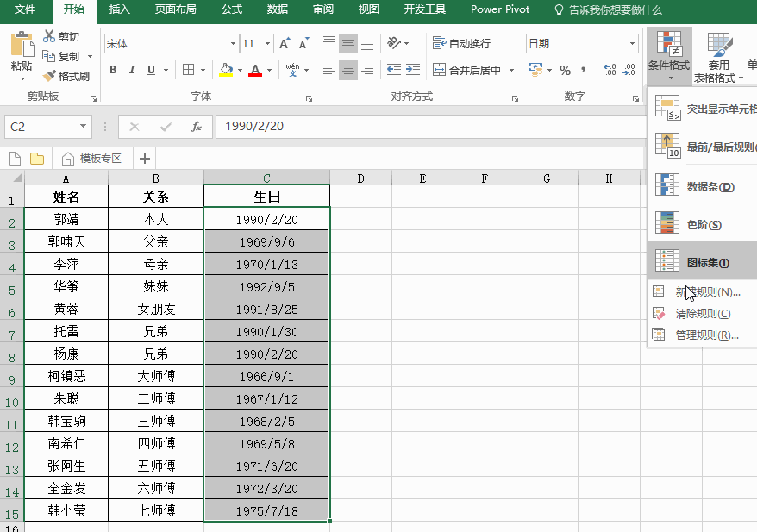Click the increase decimal places icon
Image resolution: width=757 pixels, height=532 pixels.
point(610,70)
